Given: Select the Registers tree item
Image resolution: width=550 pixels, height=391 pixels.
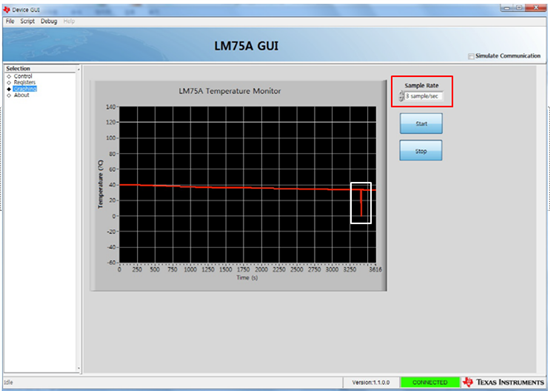Looking at the screenshot, I should [25, 82].
